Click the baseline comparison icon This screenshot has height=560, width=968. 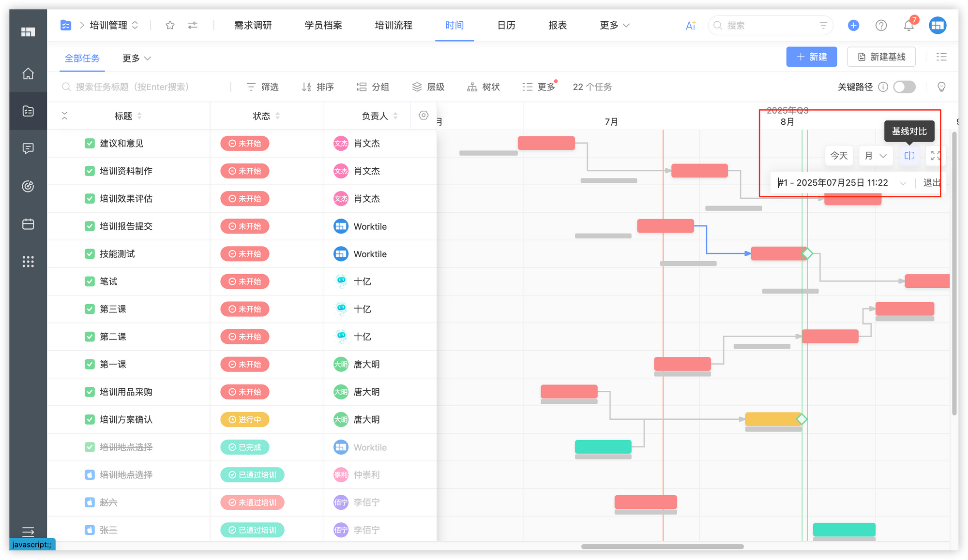tap(909, 156)
